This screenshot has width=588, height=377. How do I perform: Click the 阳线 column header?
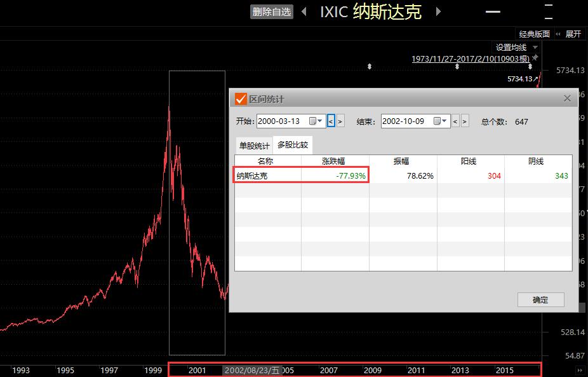coord(469,161)
